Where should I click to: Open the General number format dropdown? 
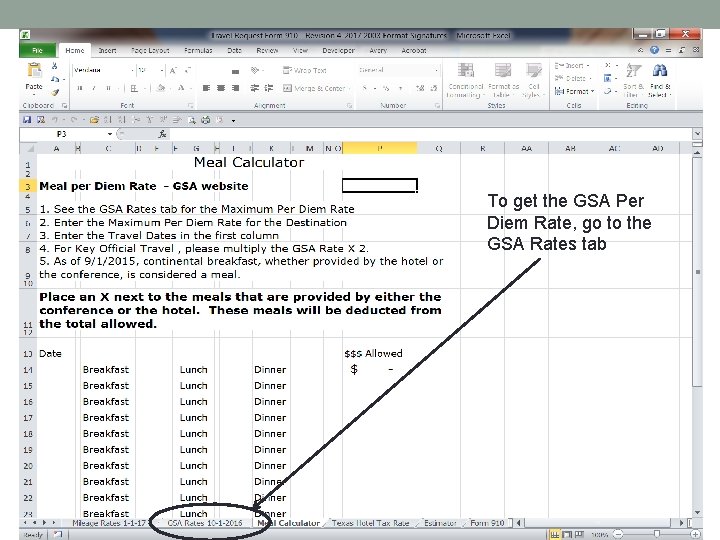coord(435,70)
